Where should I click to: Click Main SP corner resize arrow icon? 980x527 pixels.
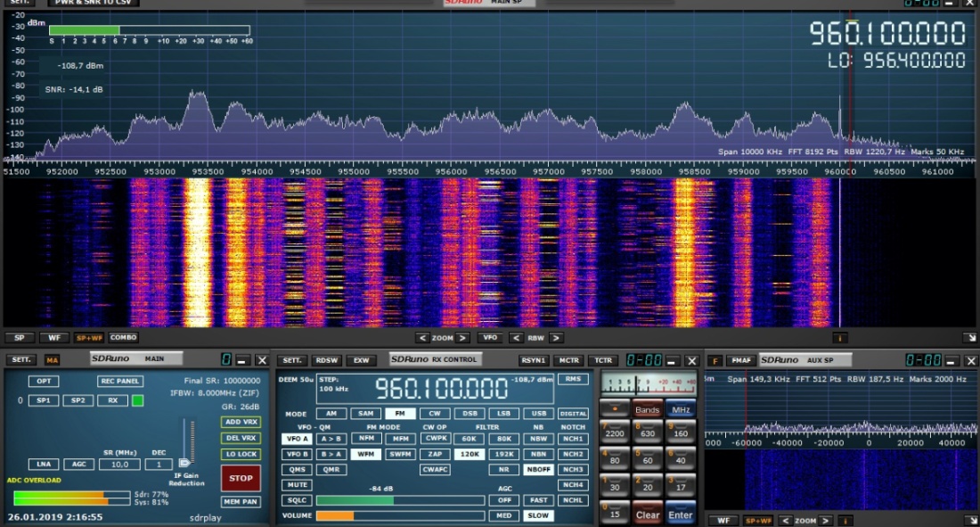pyautogui.click(x=970, y=338)
